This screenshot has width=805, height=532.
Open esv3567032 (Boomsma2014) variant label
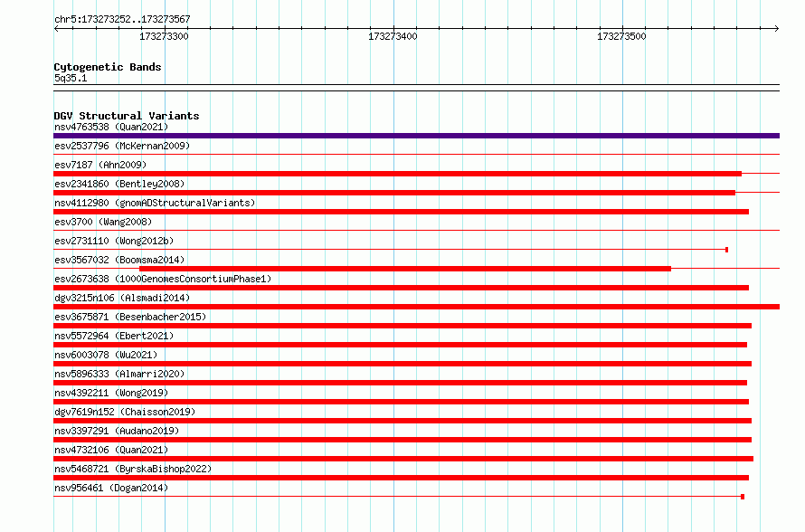pos(119,260)
